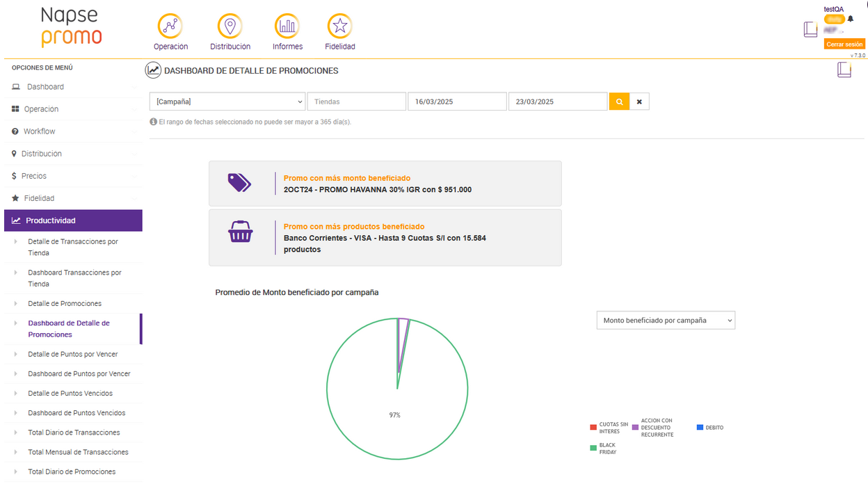Select Total Diario de Transacciones item

(x=74, y=433)
